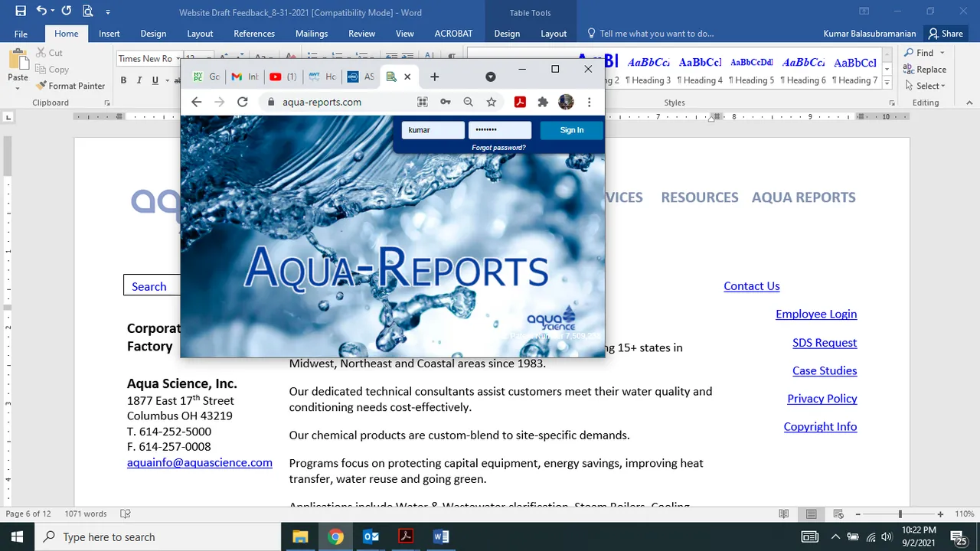Image resolution: width=980 pixels, height=551 pixels.
Task: Switch to the Gmail Inbox browser tab
Action: (x=246, y=77)
